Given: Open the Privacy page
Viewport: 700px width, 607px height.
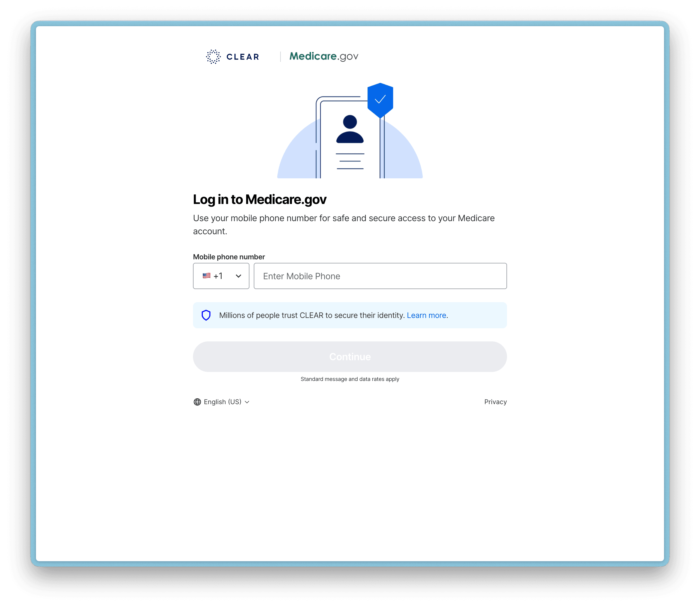Looking at the screenshot, I should (x=496, y=402).
